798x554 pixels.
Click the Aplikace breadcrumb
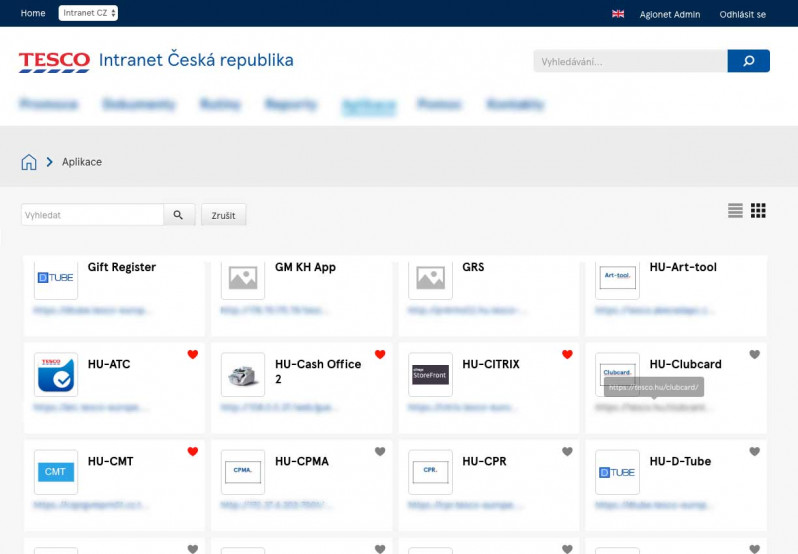coord(82,162)
